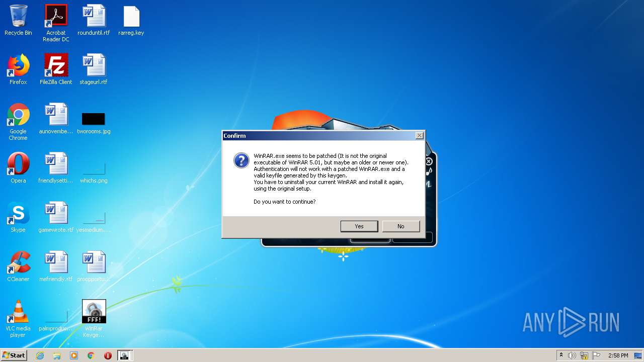Click the keygen window's round close icon

[429, 161]
